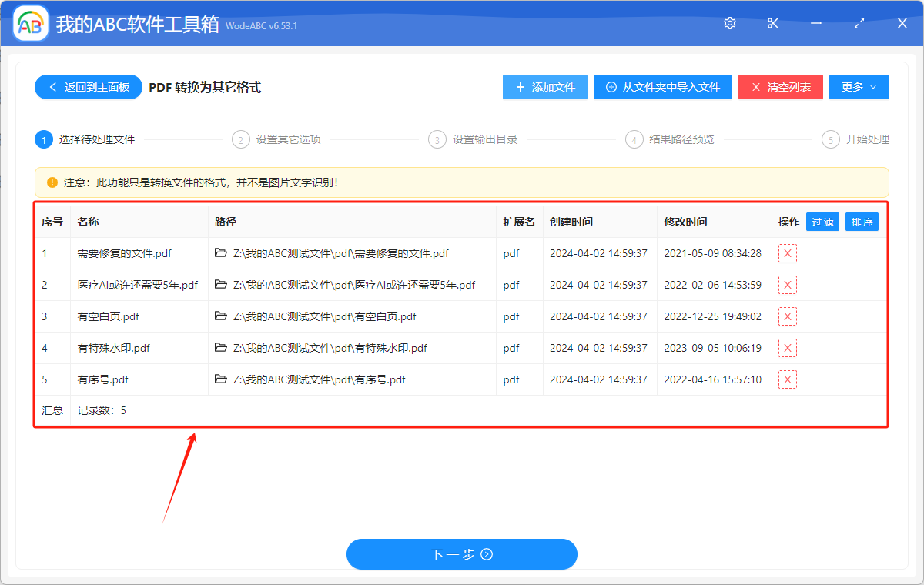Viewport: 924px width, 585px height.
Task: Clear the file list with 清空列表
Action: pos(780,87)
